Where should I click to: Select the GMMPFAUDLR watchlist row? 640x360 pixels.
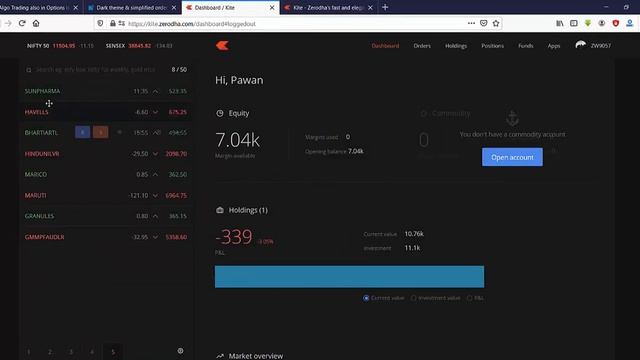[105, 237]
